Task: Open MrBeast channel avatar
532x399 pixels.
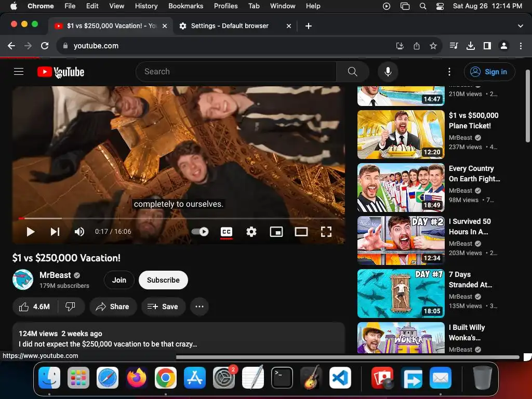Action: (x=23, y=280)
